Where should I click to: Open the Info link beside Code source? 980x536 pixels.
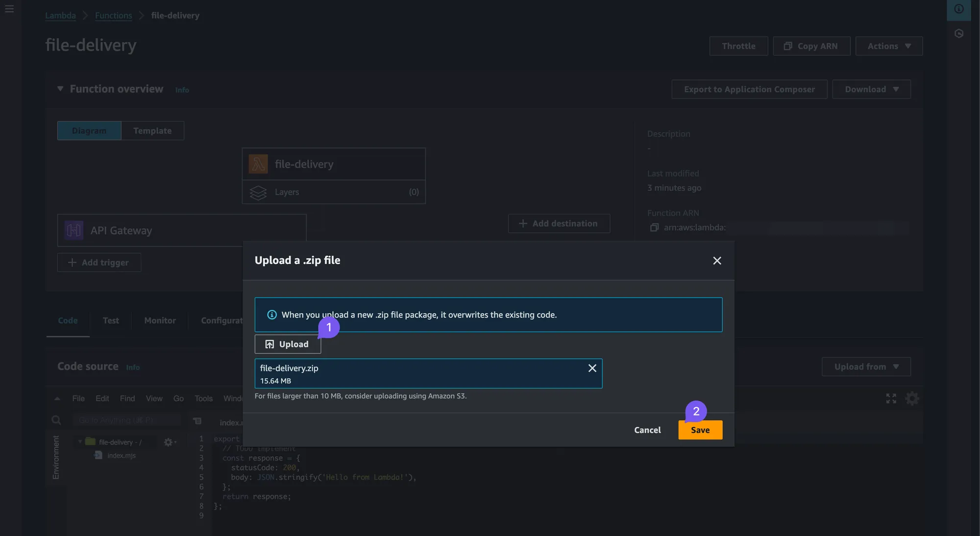point(133,367)
